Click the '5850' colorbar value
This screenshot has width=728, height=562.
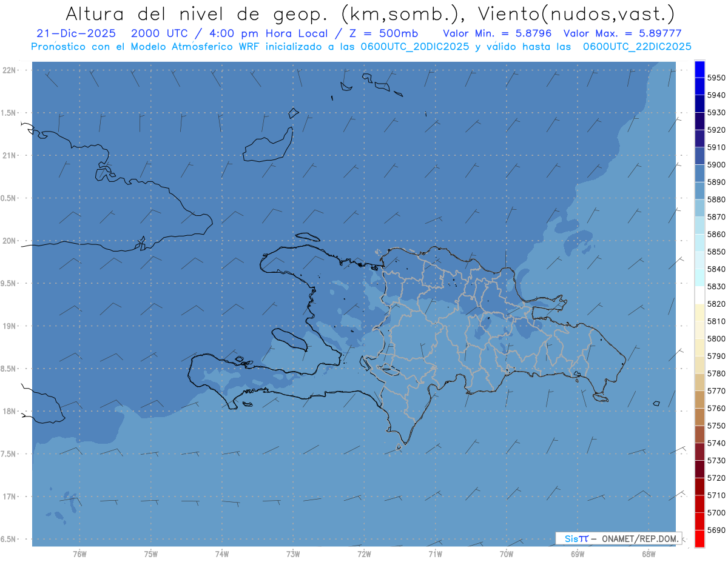[x=716, y=252]
